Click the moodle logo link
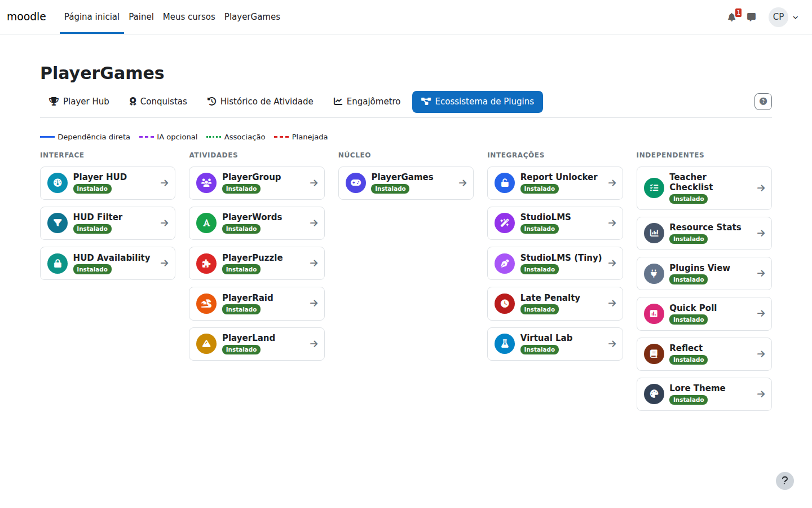 coord(27,17)
